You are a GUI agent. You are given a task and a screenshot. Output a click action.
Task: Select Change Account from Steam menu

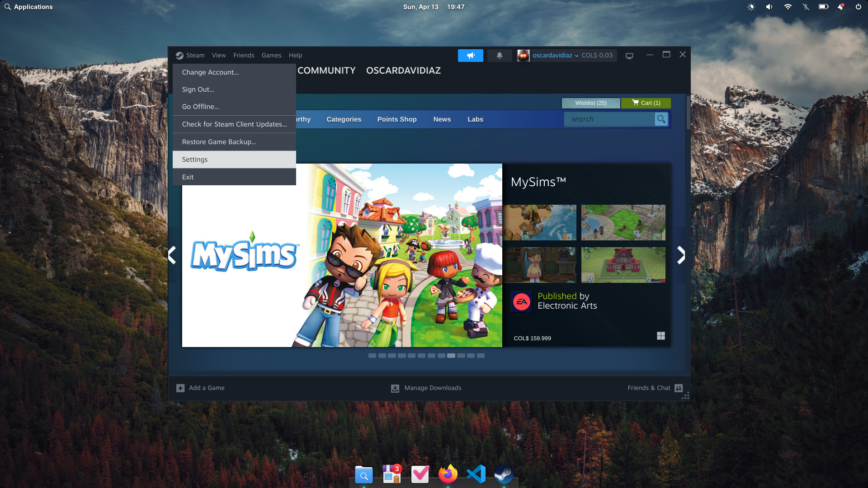[234, 72]
